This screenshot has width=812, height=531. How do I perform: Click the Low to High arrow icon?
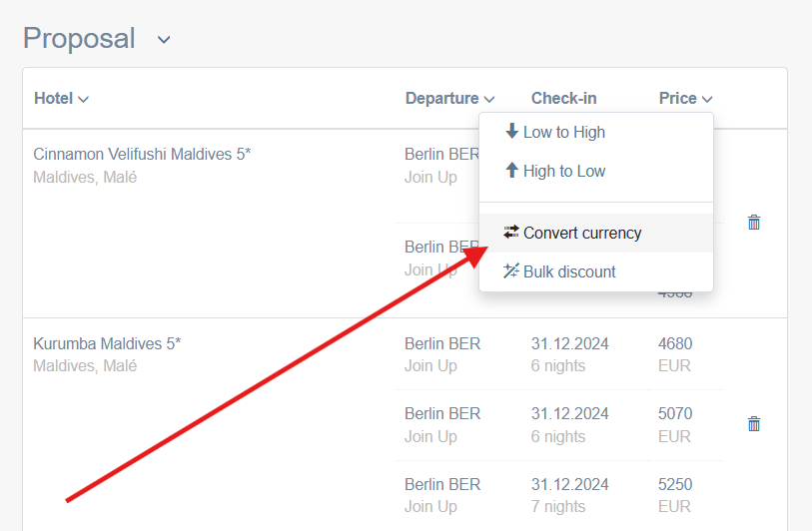[511, 132]
